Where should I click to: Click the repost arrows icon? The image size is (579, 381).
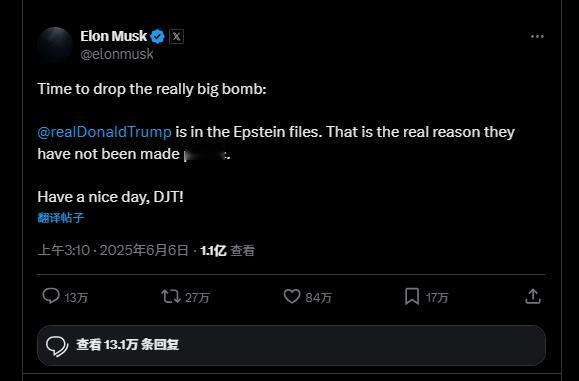click(x=171, y=296)
